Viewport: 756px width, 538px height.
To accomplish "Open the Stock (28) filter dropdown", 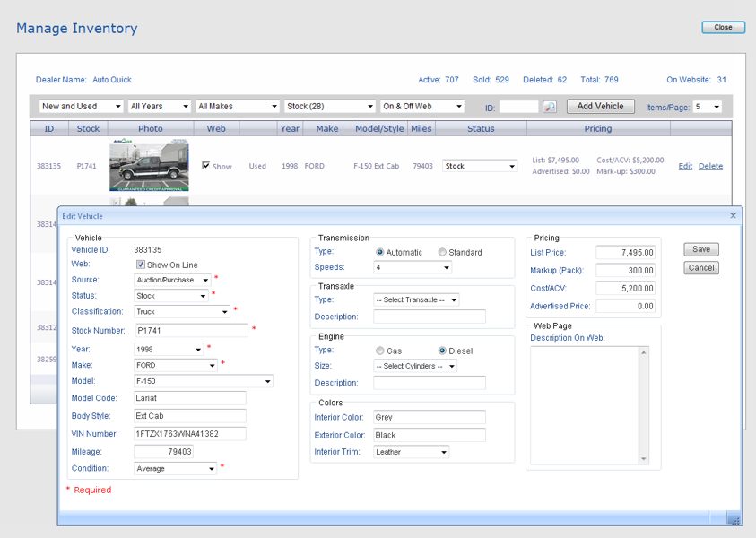I will pos(330,106).
